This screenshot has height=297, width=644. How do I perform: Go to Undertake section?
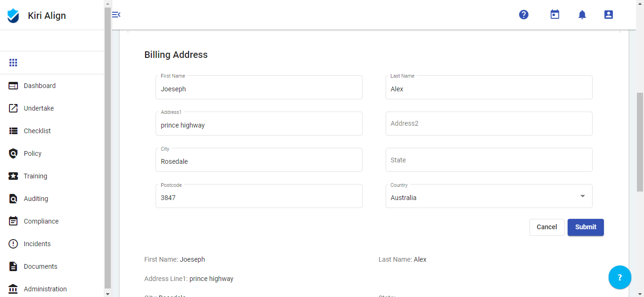click(52, 108)
